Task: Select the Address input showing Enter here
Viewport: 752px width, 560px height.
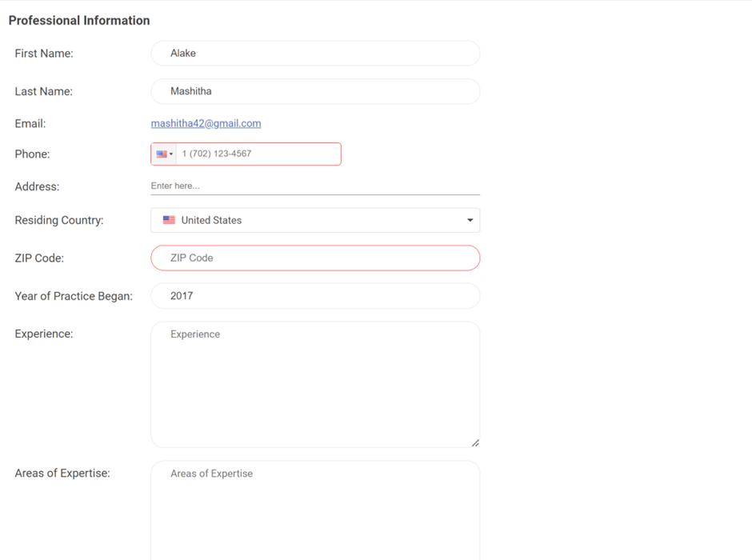Action: [x=315, y=185]
